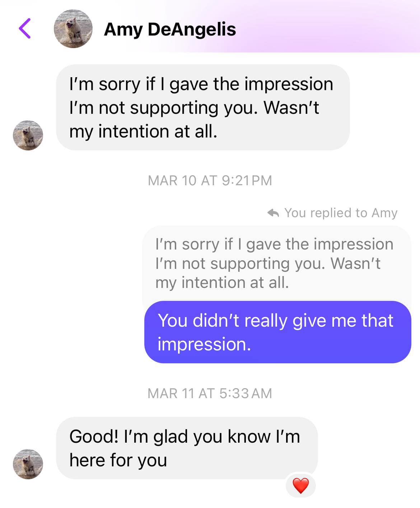Image resolution: width=420 pixels, height=508 pixels.
Task: Tap the "You replied to Amy" label
Action: (341, 213)
